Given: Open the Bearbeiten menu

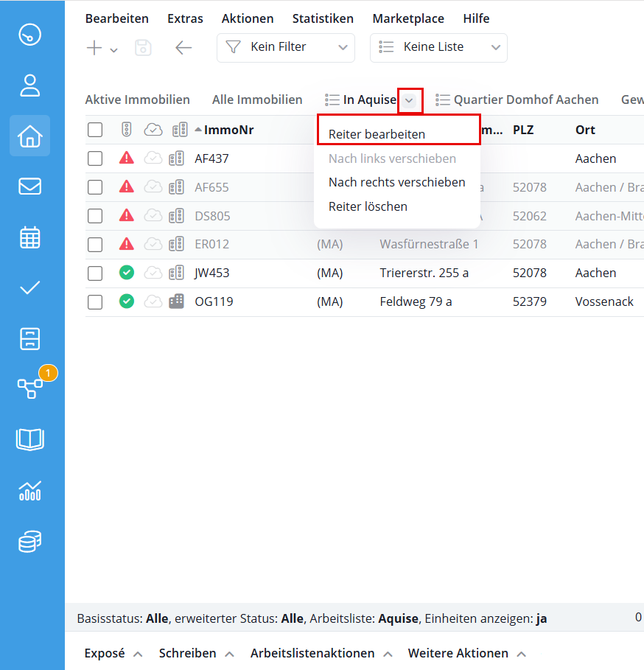Looking at the screenshot, I should pos(117,19).
